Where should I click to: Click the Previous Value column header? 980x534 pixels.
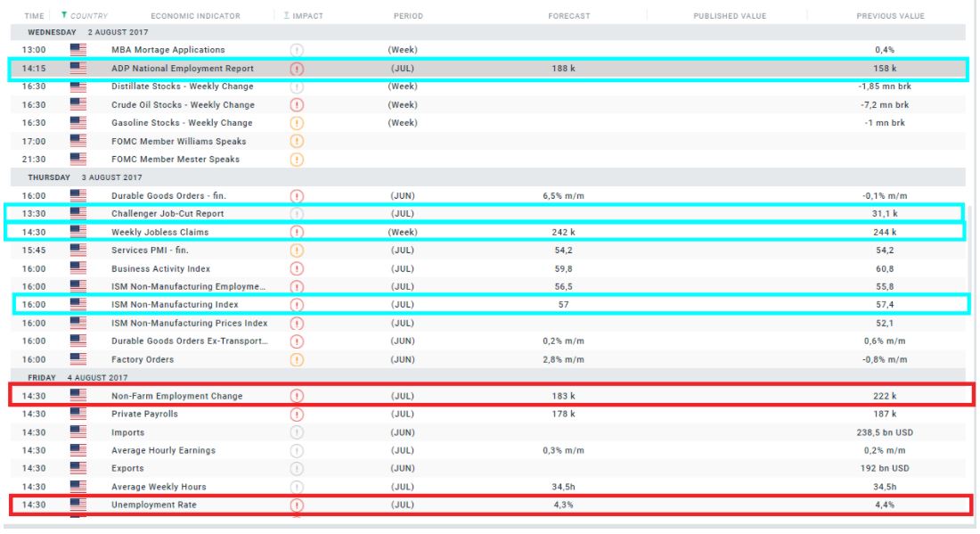click(890, 16)
